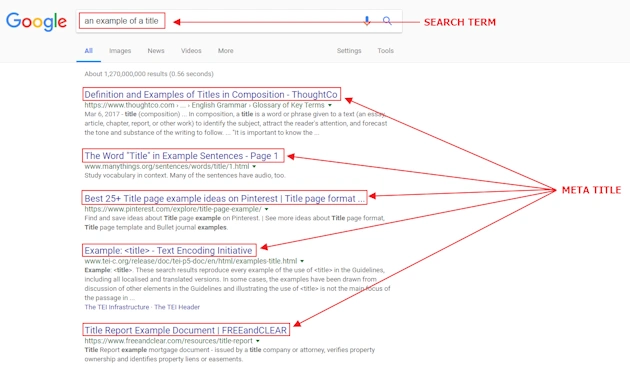
Task: Click the 'Mar 6, 2017' snippet under ThoughtCo
Action: click(x=235, y=123)
